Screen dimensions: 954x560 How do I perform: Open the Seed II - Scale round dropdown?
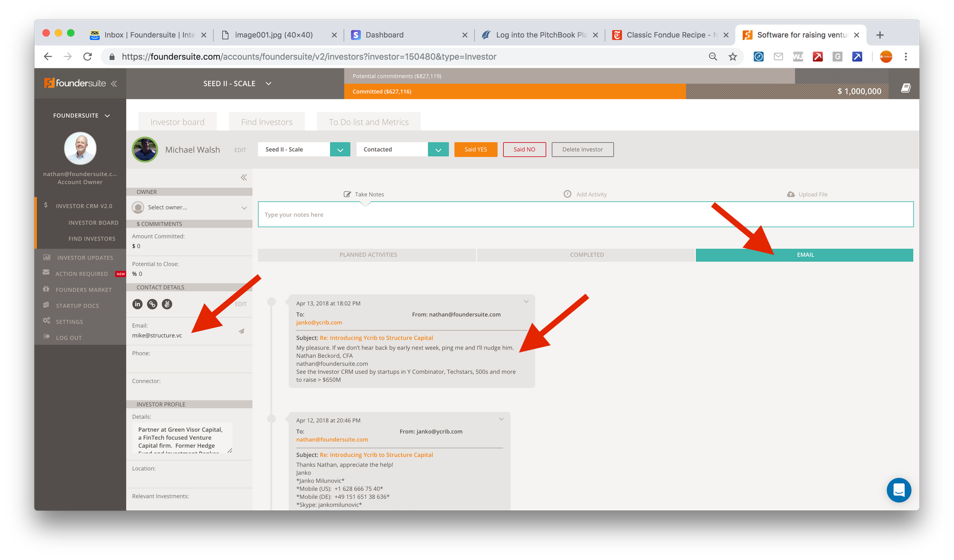[340, 150]
